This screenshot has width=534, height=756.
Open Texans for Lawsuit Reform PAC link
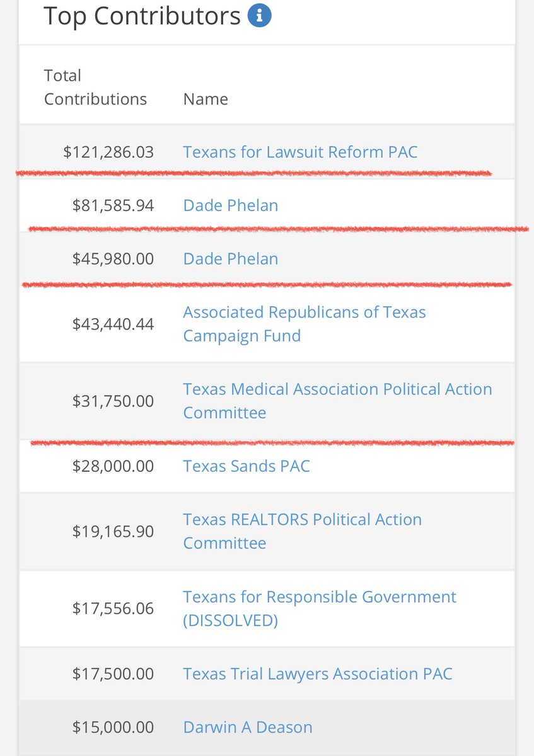(x=300, y=152)
